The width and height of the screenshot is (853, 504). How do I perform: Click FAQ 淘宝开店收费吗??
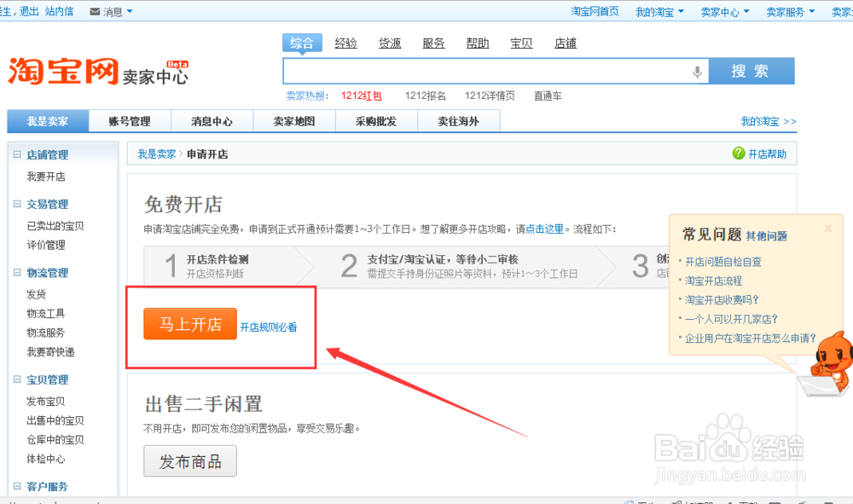[722, 299]
